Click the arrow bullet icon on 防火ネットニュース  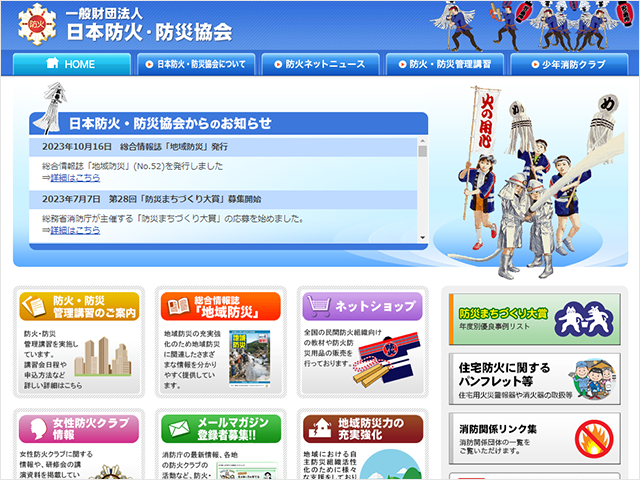(278, 64)
